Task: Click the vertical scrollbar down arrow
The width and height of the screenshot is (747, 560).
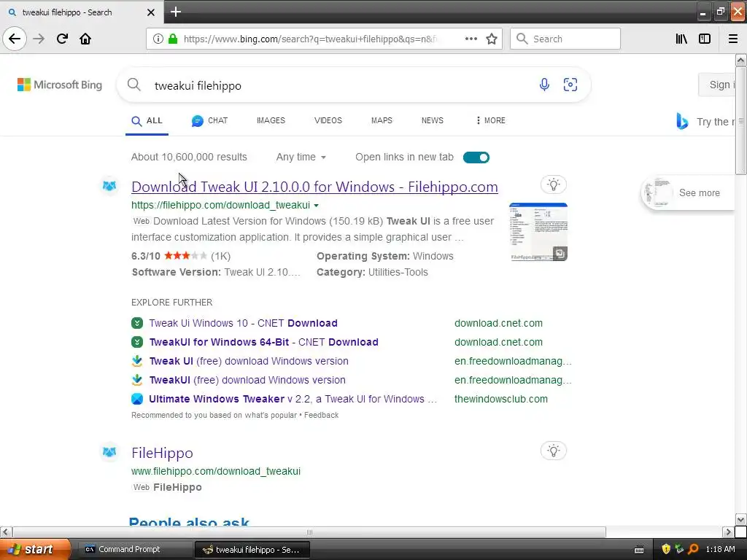Action: [740, 519]
